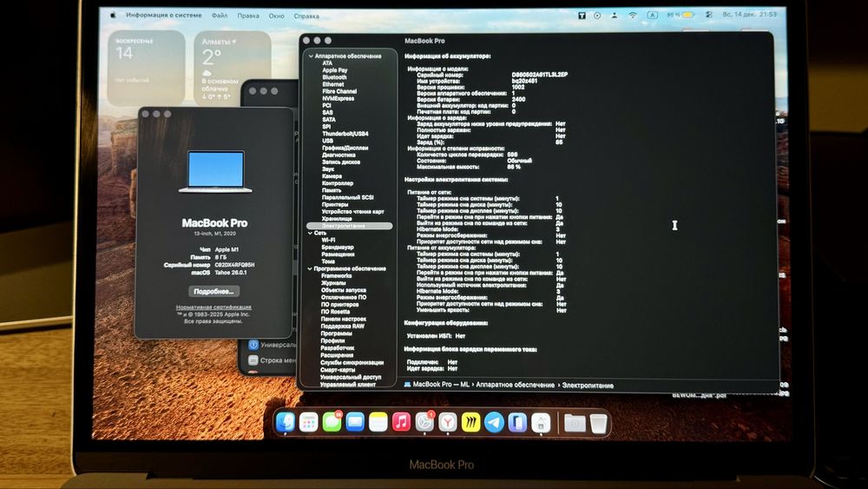Open Miro app in the Dock

tap(471, 422)
